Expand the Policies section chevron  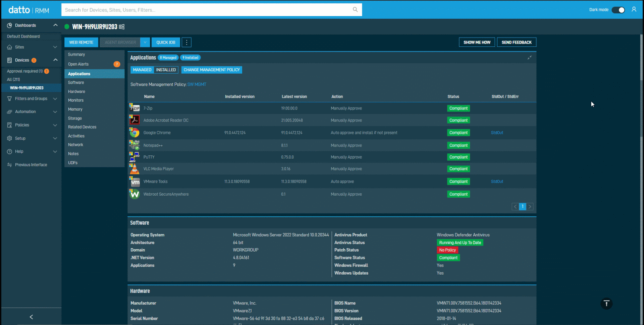coord(55,125)
